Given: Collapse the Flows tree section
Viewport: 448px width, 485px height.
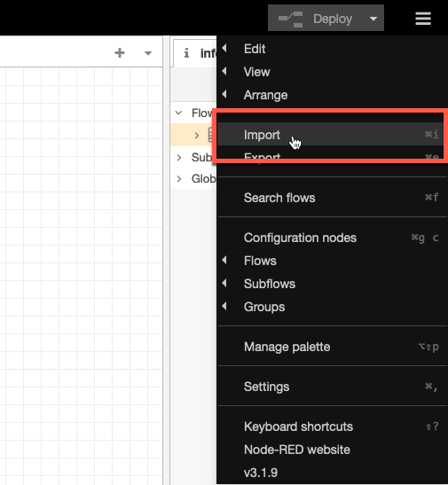Looking at the screenshot, I should click(x=179, y=113).
